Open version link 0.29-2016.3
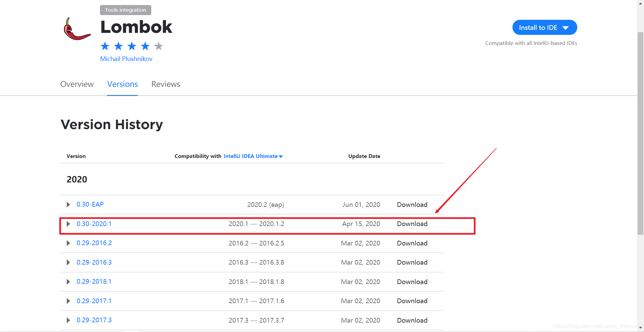 pyautogui.click(x=94, y=262)
